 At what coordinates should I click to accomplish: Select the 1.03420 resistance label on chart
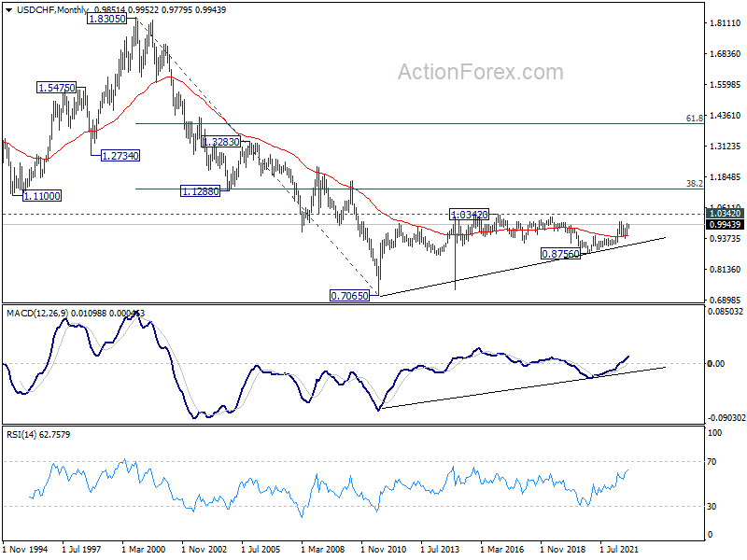click(470, 215)
